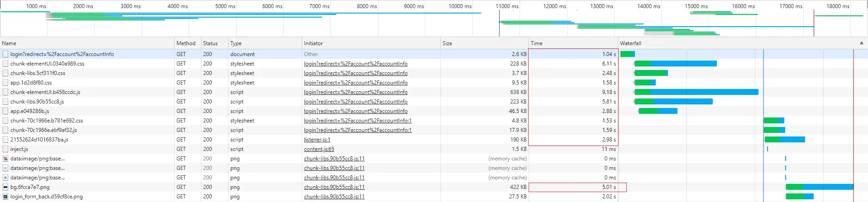Sort by the Initiator column header
Screen dimensions: 868x202
371,43
